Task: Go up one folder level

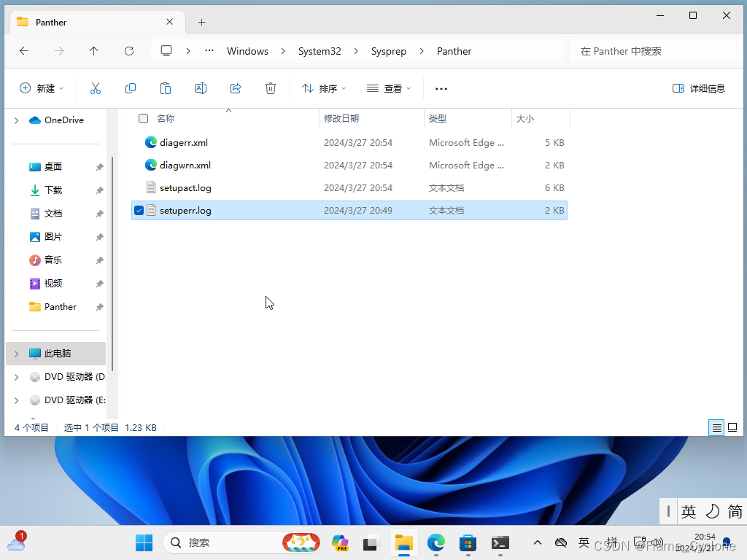Action: (x=94, y=51)
